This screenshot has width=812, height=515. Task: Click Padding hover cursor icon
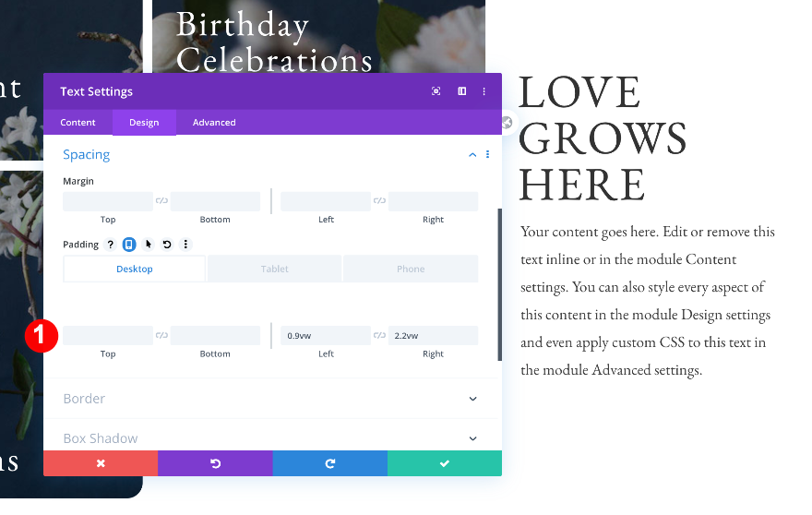click(x=149, y=244)
